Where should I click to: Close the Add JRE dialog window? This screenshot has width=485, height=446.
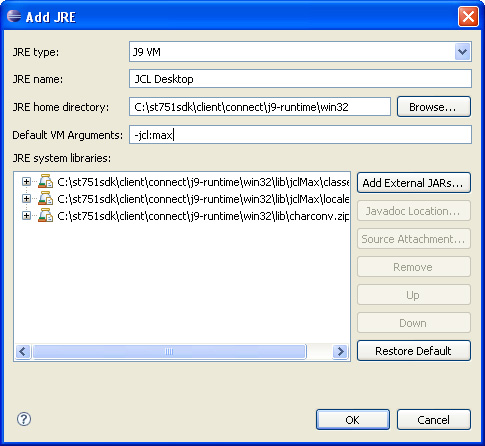click(468, 17)
